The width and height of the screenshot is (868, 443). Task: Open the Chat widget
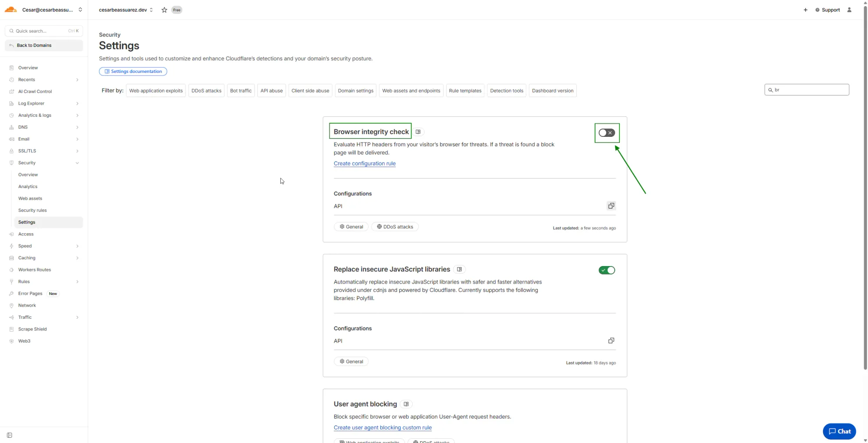pyautogui.click(x=839, y=431)
